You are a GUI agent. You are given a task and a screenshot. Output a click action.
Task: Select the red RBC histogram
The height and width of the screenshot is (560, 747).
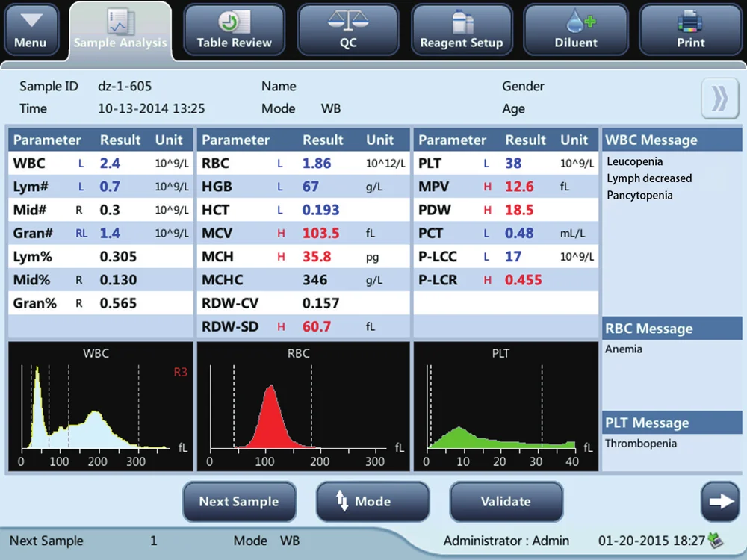302,407
